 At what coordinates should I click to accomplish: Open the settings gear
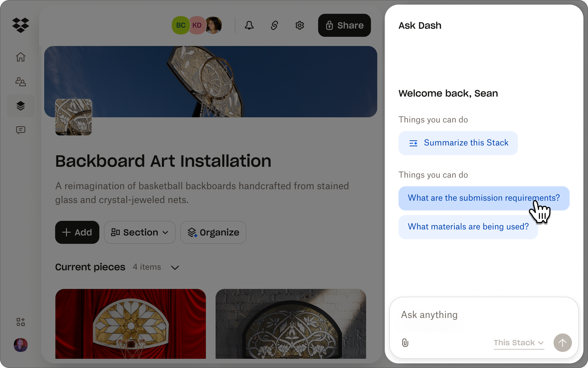(299, 25)
